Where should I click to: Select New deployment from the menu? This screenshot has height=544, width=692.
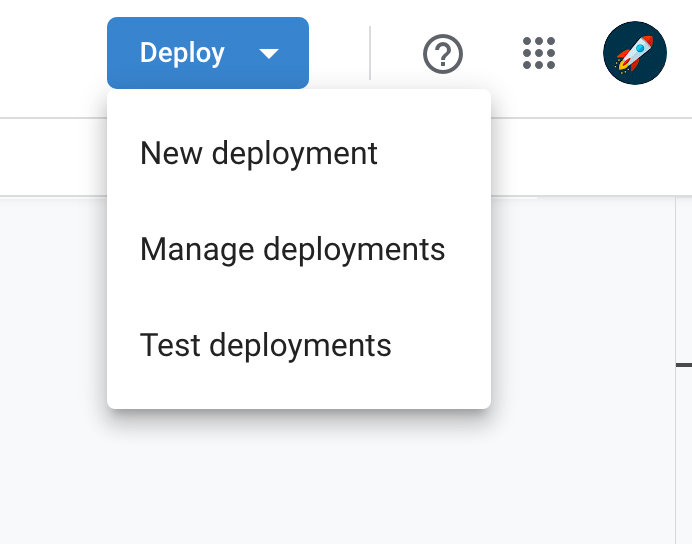coord(259,153)
